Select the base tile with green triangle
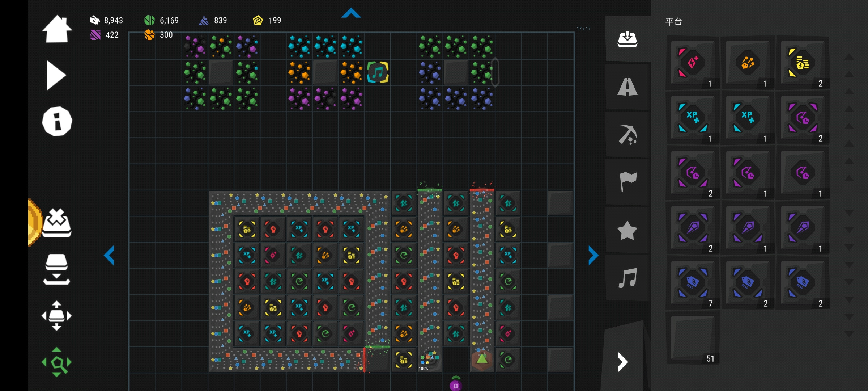The width and height of the screenshot is (868, 391). coord(482,360)
